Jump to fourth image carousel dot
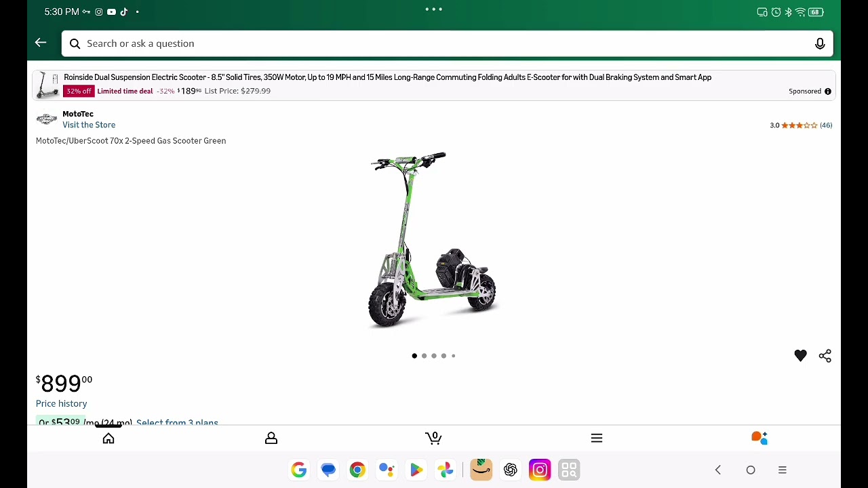The image size is (868, 488). [x=443, y=356]
